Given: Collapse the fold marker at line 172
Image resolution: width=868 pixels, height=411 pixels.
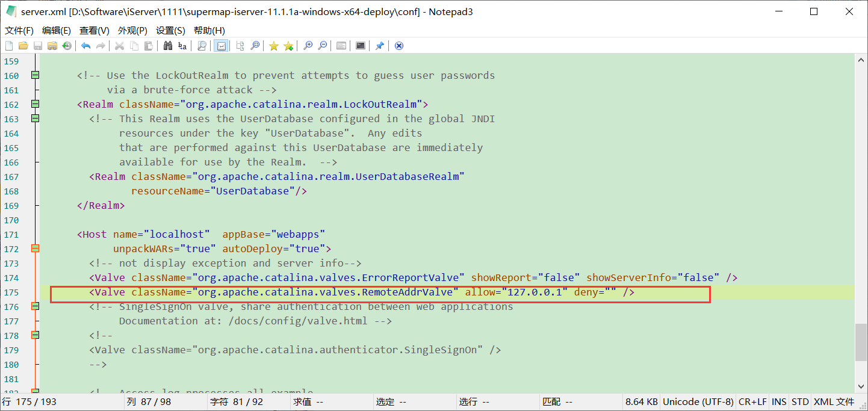Looking at the screenshot, I should [35, 249].
